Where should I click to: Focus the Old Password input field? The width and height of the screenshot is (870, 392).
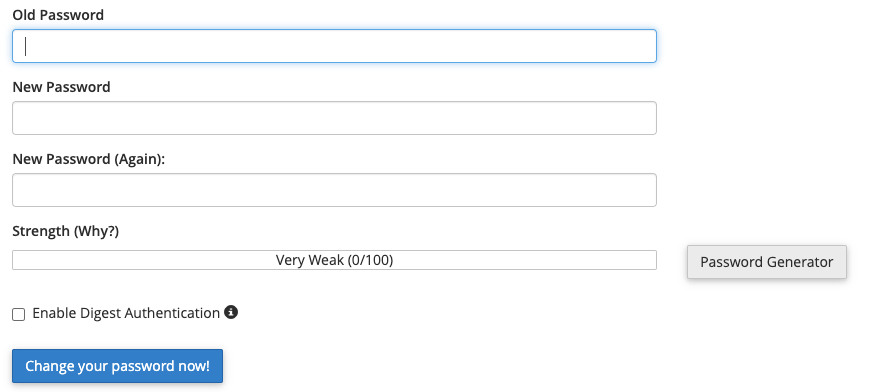[335, 46]
